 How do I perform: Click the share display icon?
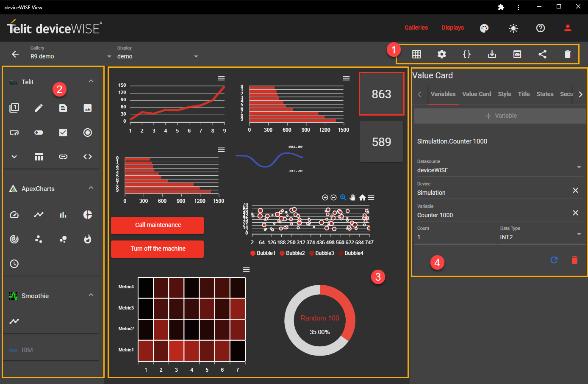click(542, 54)
